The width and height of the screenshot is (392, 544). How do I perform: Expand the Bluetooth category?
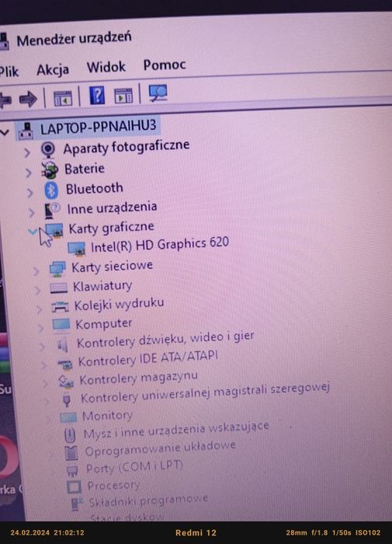click(x=30, y=193)
